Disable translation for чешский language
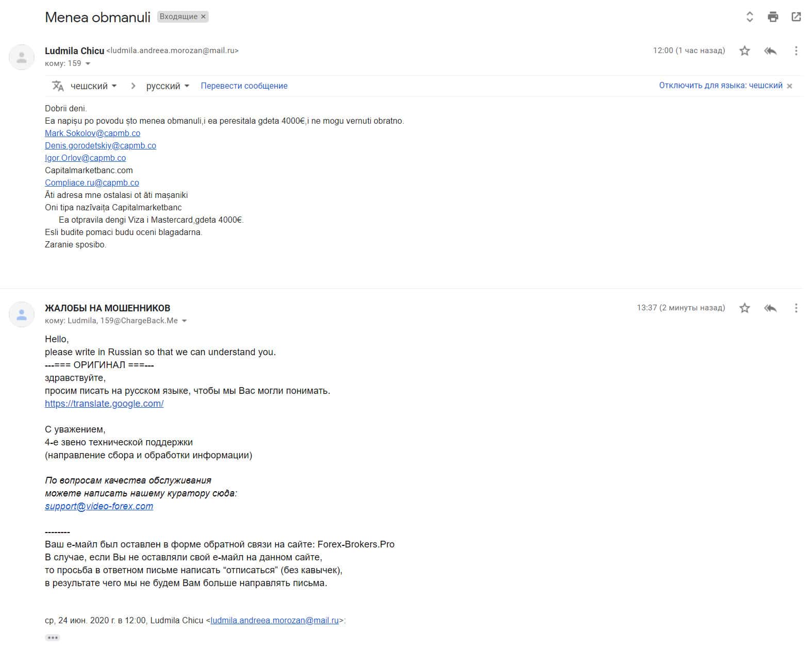Screen dimensions: 812x649 (720, 86)
